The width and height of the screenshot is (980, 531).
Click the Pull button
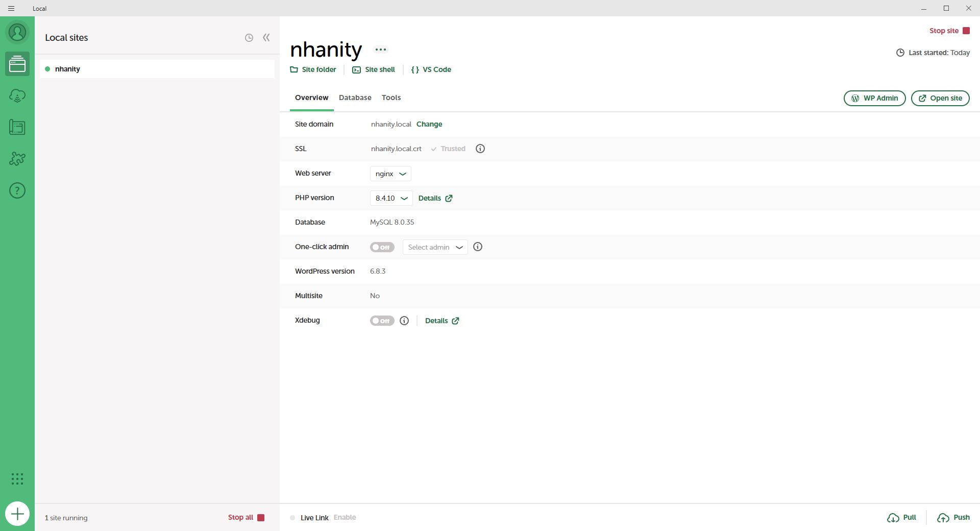(901, 517)
